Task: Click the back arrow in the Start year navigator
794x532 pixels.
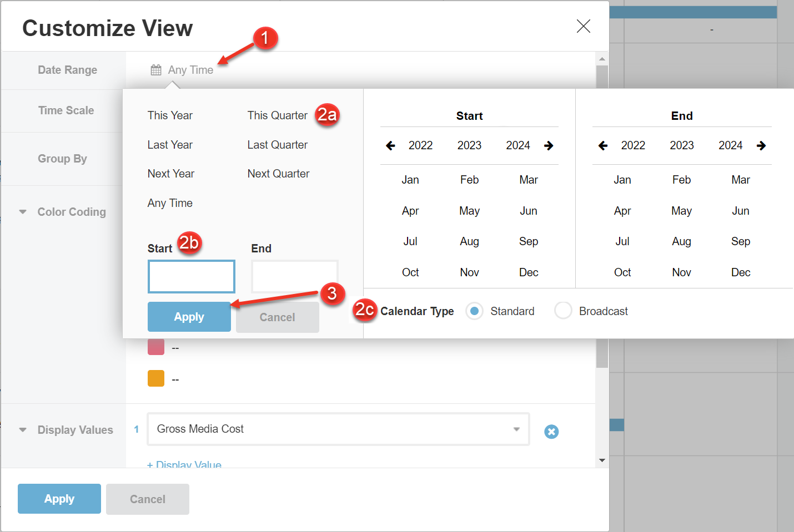Action: click(390, 145)
